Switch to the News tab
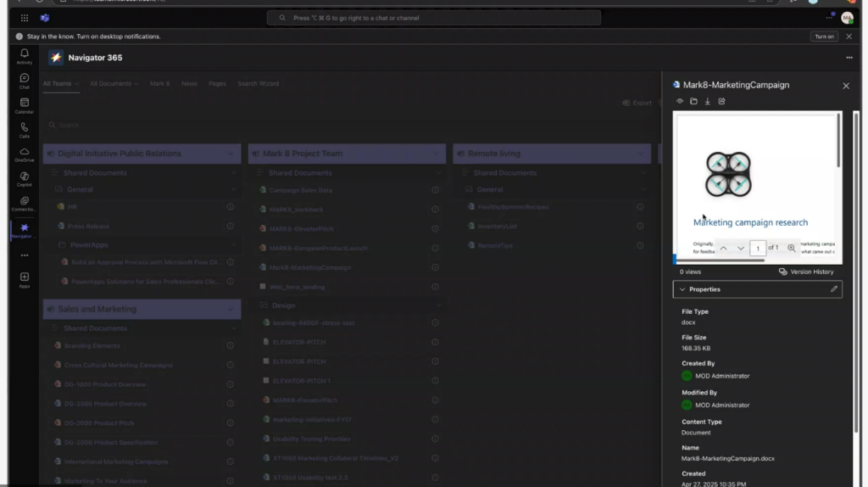This screenshot has height=487, width=868. pos(189,84)
